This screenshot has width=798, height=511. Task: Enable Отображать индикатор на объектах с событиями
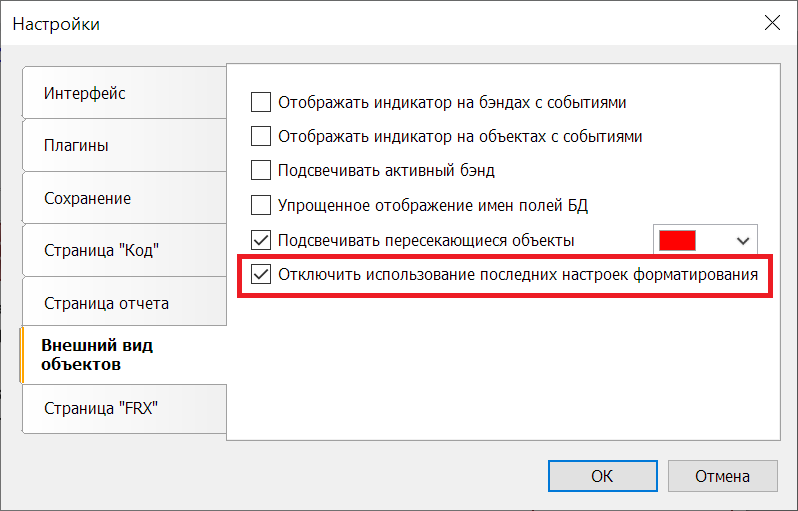pyautogui.click(x=261, y=136)
